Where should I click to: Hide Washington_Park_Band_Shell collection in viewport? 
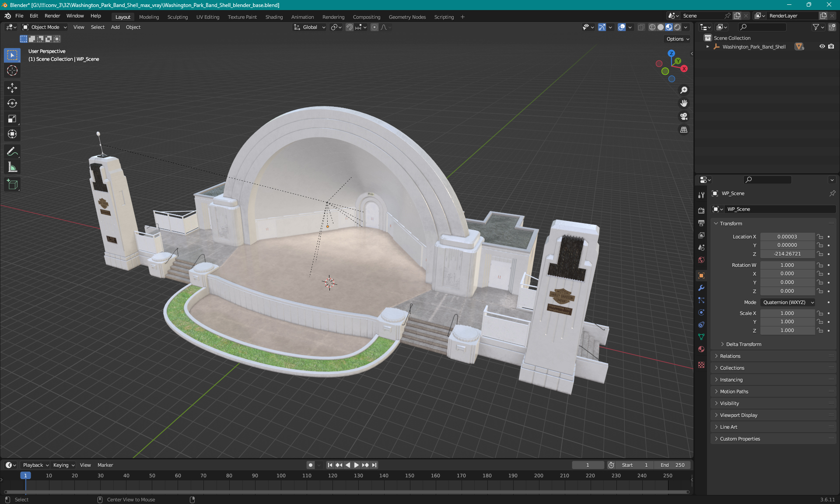(822, 46)
